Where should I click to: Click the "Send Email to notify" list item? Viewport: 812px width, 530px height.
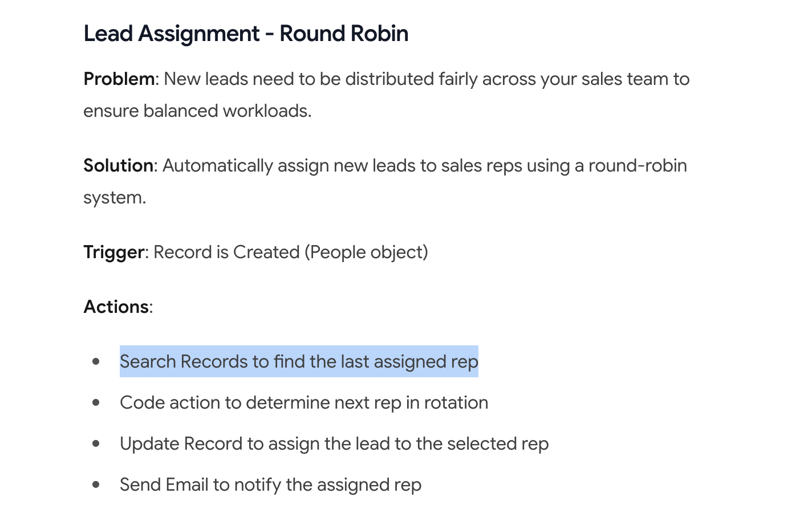270,484
